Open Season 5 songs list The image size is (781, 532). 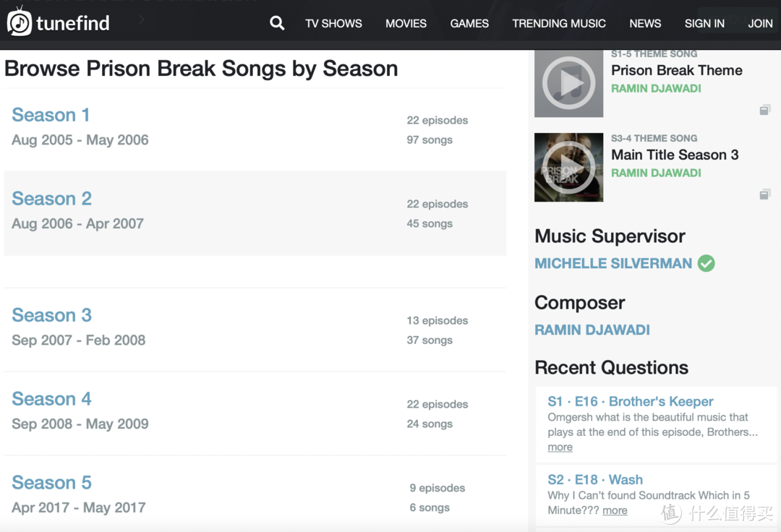(52, 482)
